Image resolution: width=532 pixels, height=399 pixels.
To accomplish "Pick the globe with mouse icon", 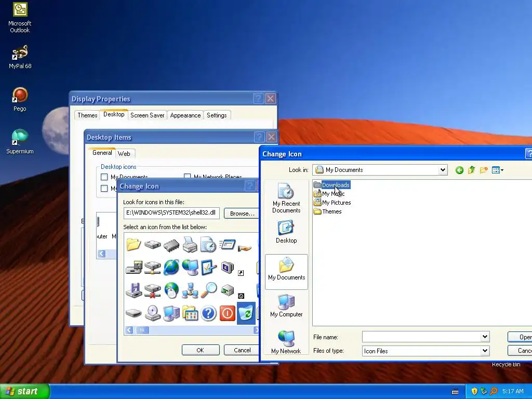I will tap(171, 290).
